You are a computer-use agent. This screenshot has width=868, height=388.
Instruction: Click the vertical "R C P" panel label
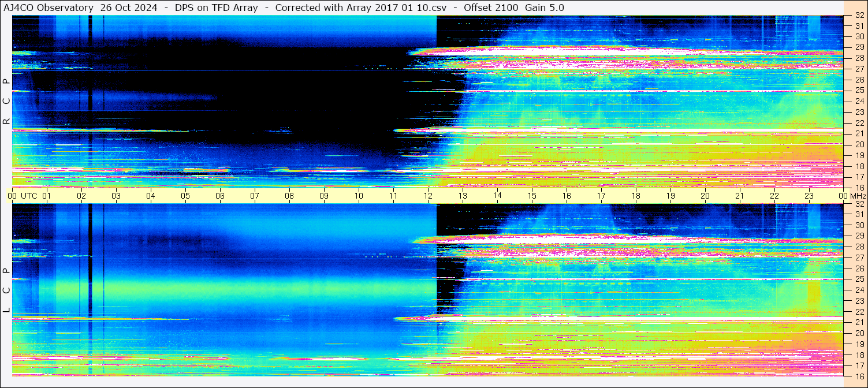[x=6, y=102]
